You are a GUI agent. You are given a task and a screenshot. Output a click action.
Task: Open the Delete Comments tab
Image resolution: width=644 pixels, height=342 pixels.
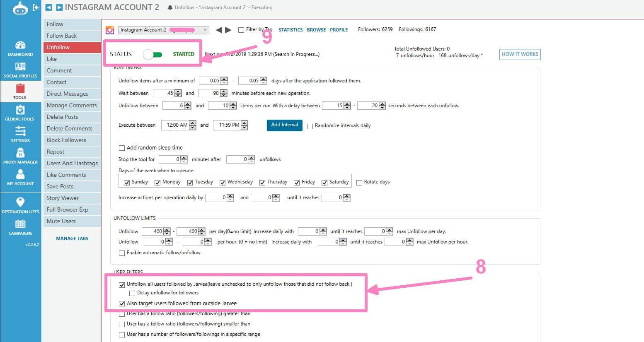pos(72,128)
